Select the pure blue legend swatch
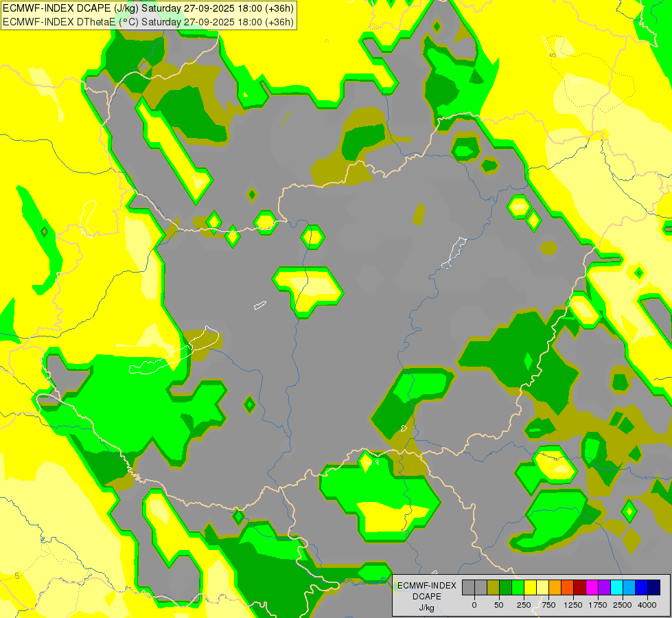This screenshot has height=618, width=672. pyautogui.click(x=642, y=588)
